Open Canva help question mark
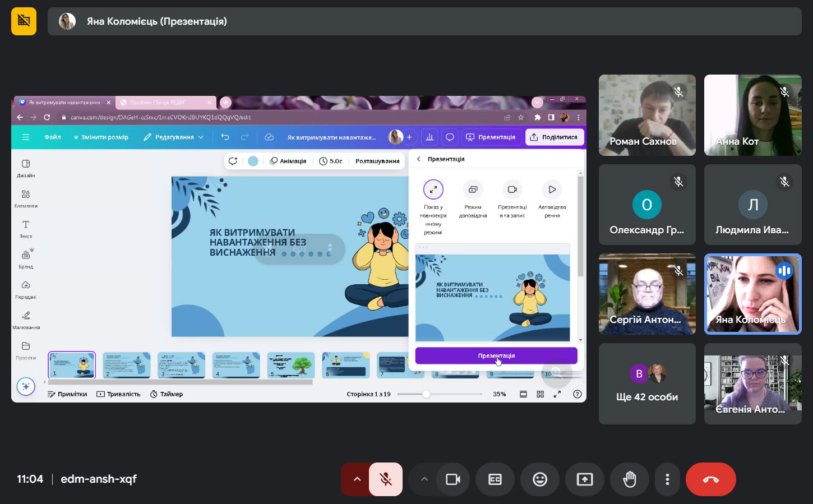 pos(578,394)
